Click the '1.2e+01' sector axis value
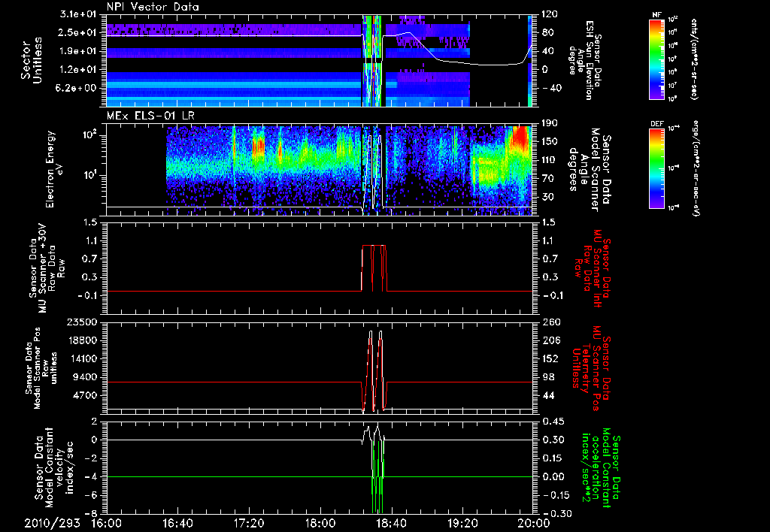Image resolution: width=770 pixels, height=532 pixels. [x=78, y=70]
